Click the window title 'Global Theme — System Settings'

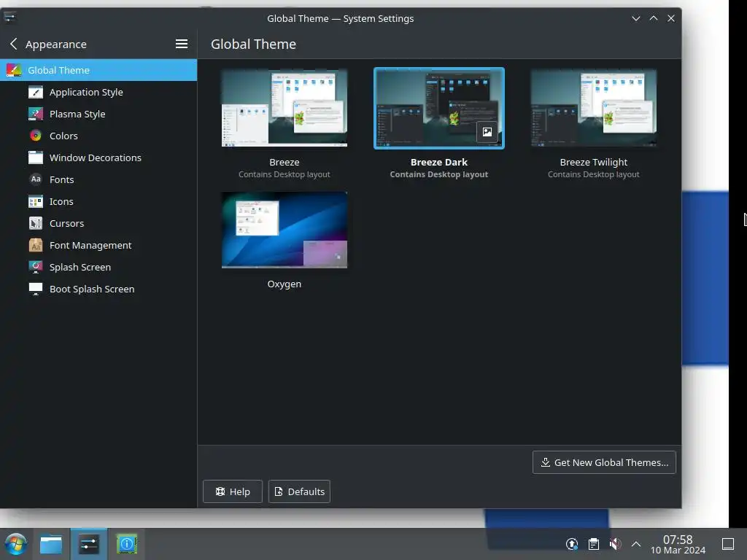(340, 18)
